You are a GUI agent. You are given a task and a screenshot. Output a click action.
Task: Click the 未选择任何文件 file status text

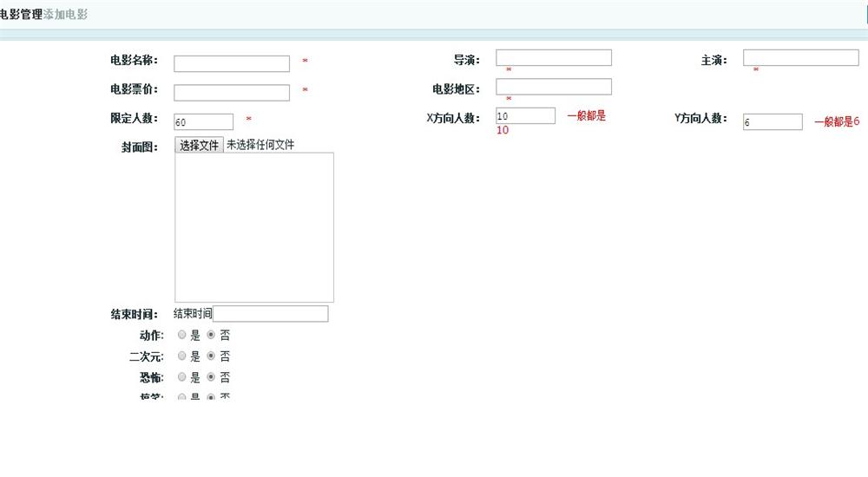tap(260, 145)
